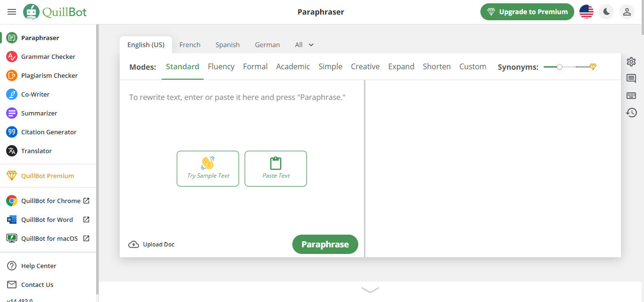This screenshot has width=644, height=302.
Task: Click Paste Text button
Action: pyautogui.click(x=276, y=169)
